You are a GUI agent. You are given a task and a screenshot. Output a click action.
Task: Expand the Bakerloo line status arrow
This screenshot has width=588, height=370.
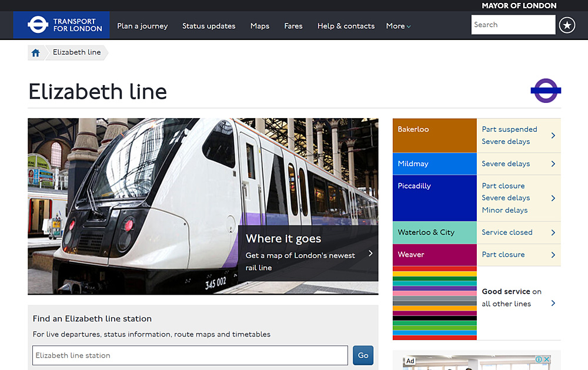(x=553, y=136)
